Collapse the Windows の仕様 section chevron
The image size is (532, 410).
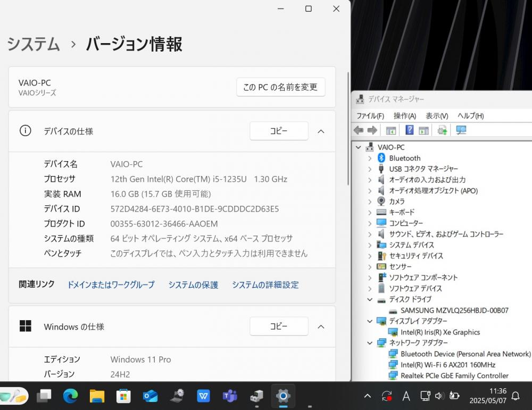321,327
